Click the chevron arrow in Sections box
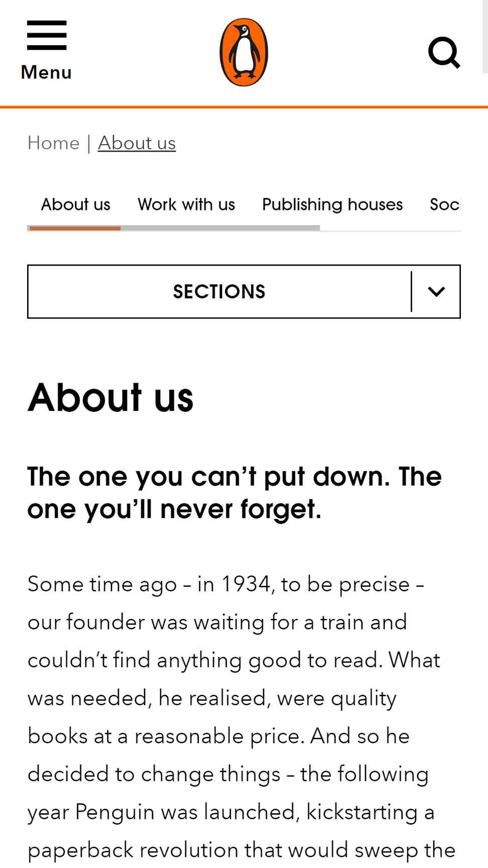The width and height of the screenshot is (488, 868). click(x=436, y=291)
